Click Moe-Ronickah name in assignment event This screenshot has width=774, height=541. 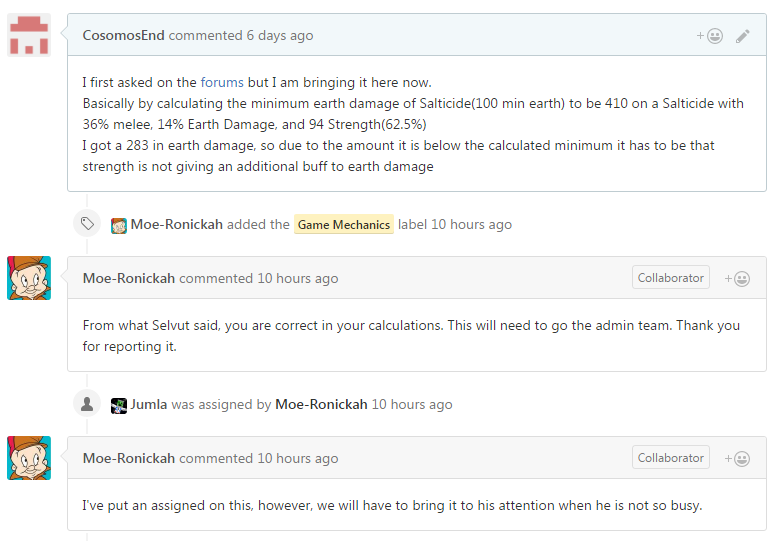[x=321, y=405]
